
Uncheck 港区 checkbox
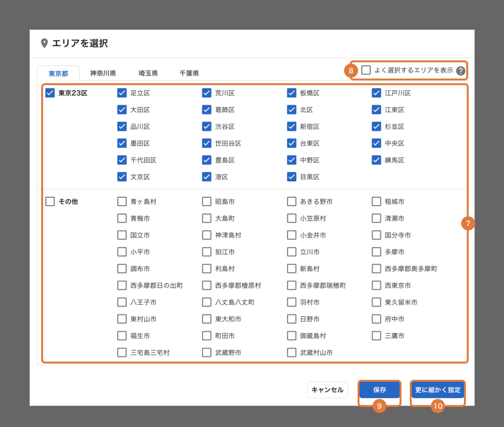(207, 177)
